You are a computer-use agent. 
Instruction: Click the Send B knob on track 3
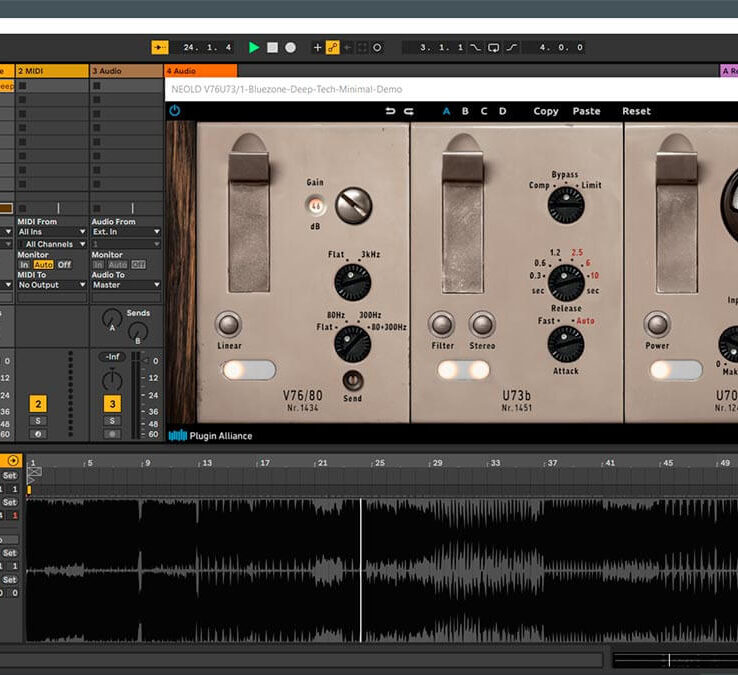137,332
